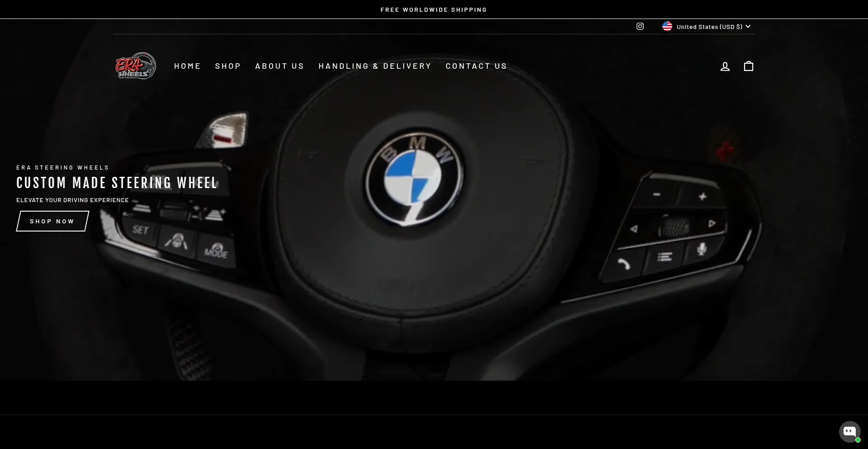Click the currency selector chevron arrow
Image resolution: width=868 pixels, height=449 pixels.
(x=748, y=27)
